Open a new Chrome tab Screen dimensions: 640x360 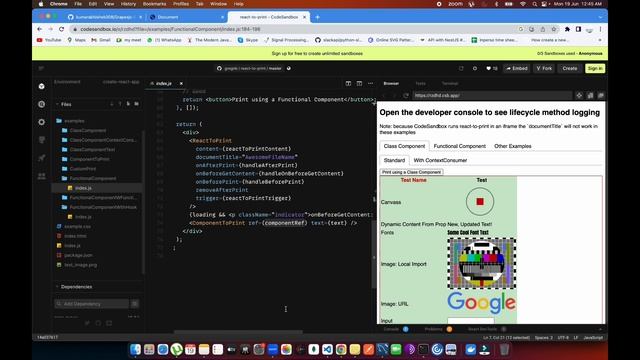click(x=318, y=17)
